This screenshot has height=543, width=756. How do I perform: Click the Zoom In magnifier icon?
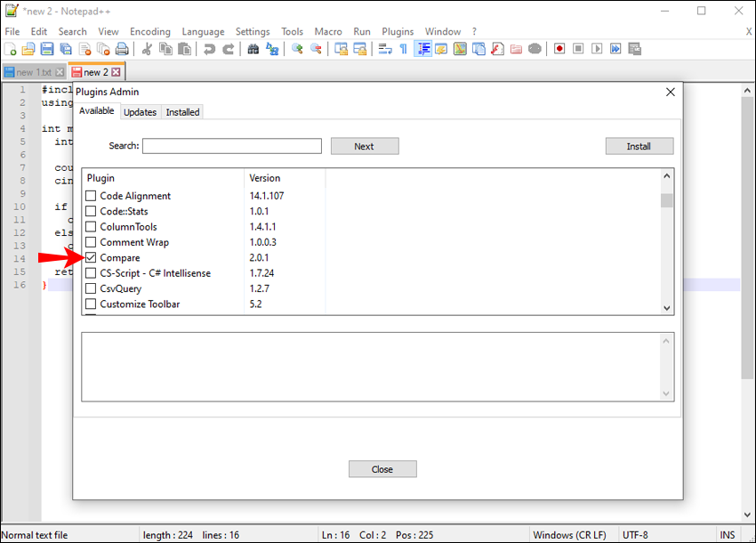(297, 49)
